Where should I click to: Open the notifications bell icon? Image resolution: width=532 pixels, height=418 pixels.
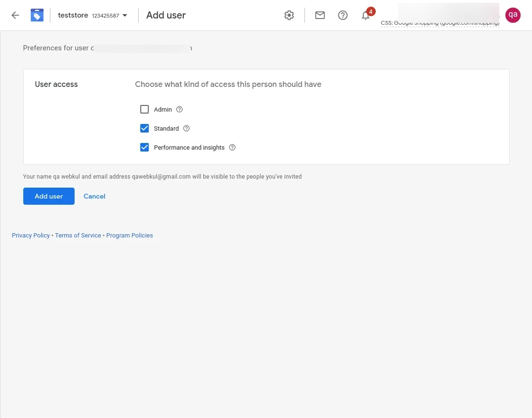tap(366, 16)
